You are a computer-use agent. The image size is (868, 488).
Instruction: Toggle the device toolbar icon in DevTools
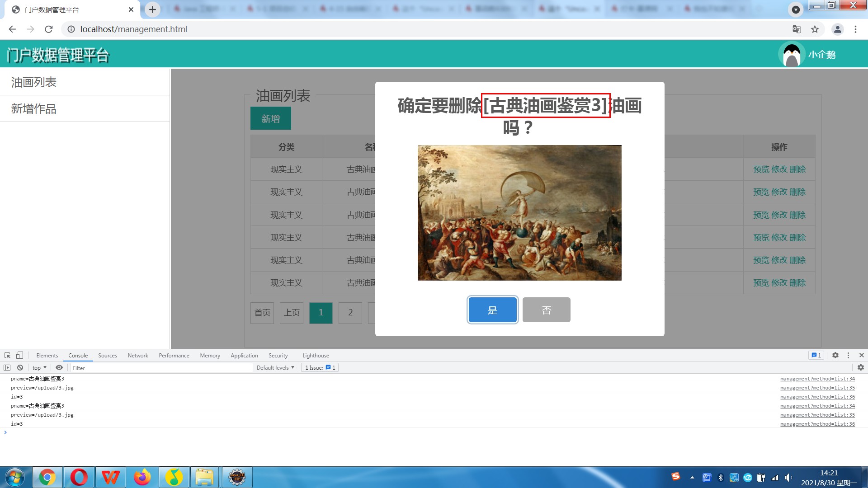(19, 356)
